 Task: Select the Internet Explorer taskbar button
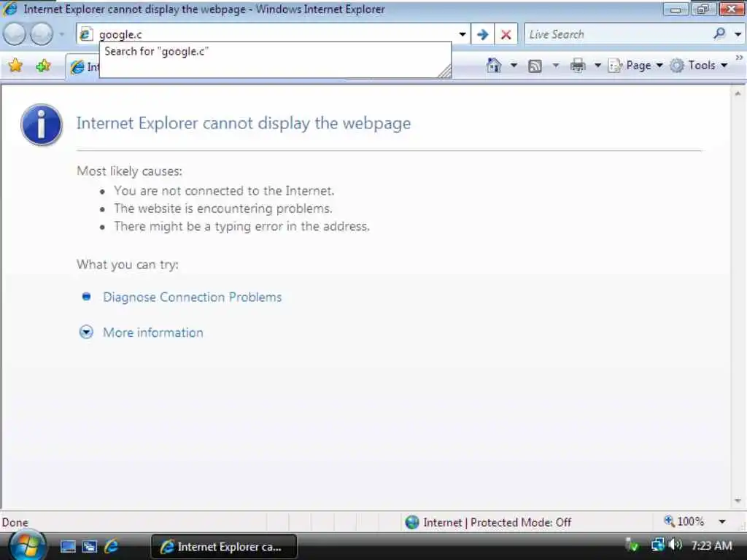tap(223, 547)
